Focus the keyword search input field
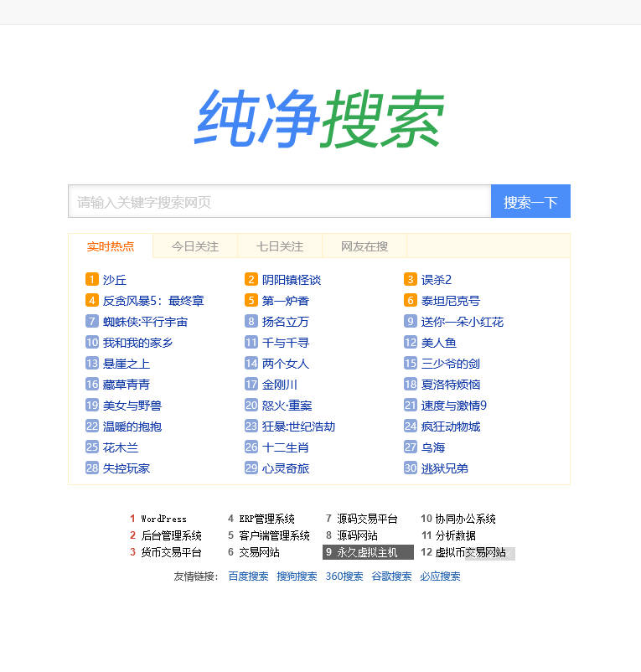641x672 pixels. [279, 201]
